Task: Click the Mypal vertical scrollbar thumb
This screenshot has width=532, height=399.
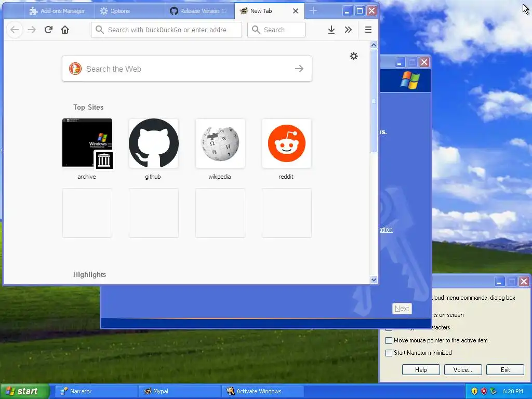Action: [x=374, y=101]
